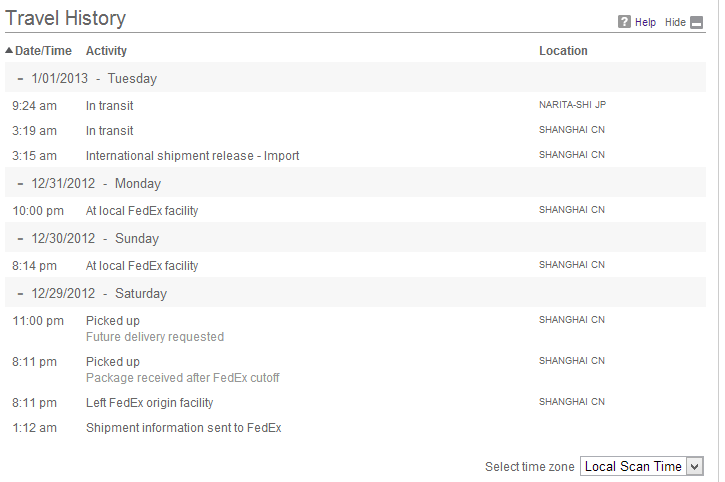Click the Help question mark icon
This screenshot has width=725, height=482.
624,21
